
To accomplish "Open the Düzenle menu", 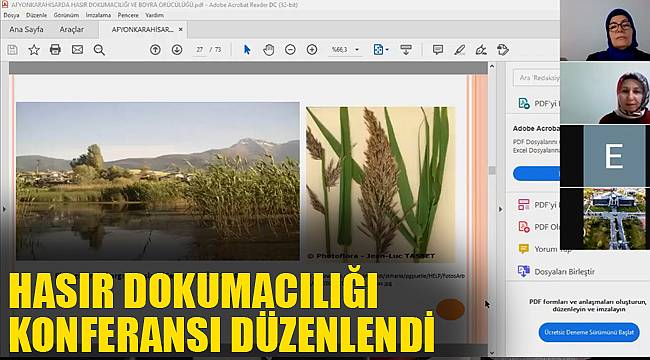I will point(36,15).
